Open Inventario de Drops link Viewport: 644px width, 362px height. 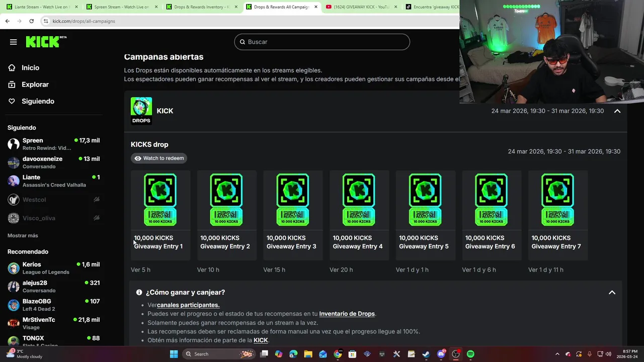click(x=347, y=314)
